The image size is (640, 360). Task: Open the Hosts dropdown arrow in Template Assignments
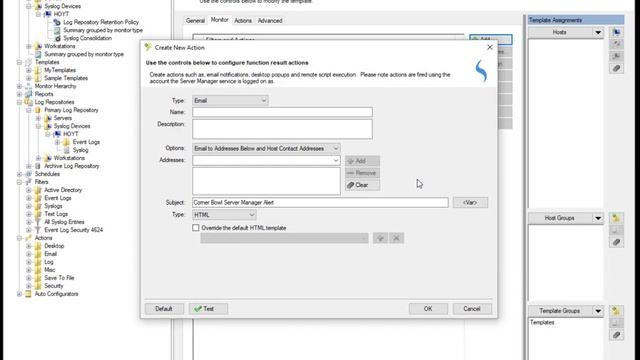pyautogui.click(x=598, y=32)
